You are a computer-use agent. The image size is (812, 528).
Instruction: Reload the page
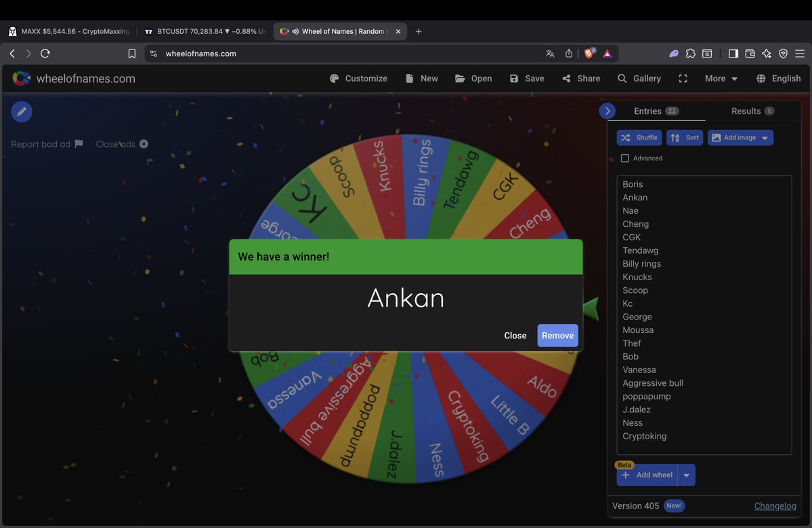click(x=45, y=53)
